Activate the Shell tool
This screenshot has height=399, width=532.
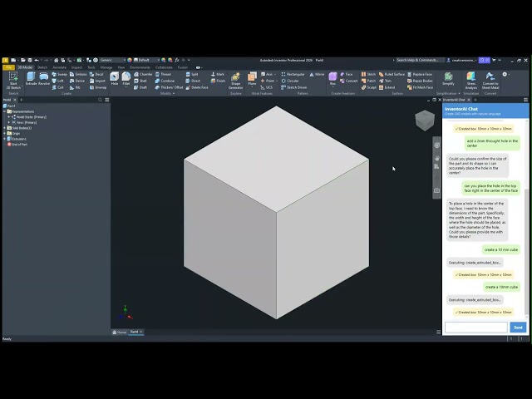click(140, 81)
